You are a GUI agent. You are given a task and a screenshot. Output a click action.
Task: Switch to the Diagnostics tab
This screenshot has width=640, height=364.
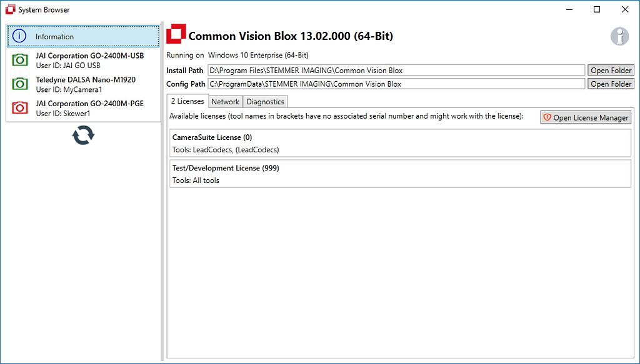click(265, 101)
